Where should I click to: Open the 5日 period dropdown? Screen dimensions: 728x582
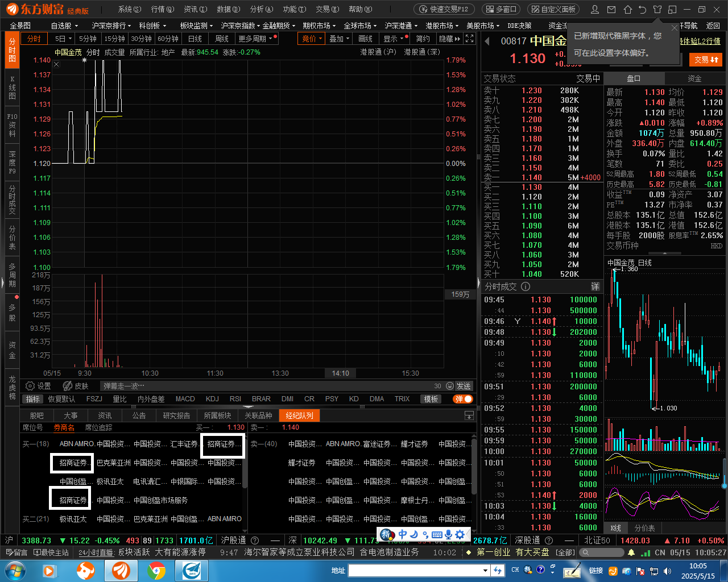tap(63, 39)
